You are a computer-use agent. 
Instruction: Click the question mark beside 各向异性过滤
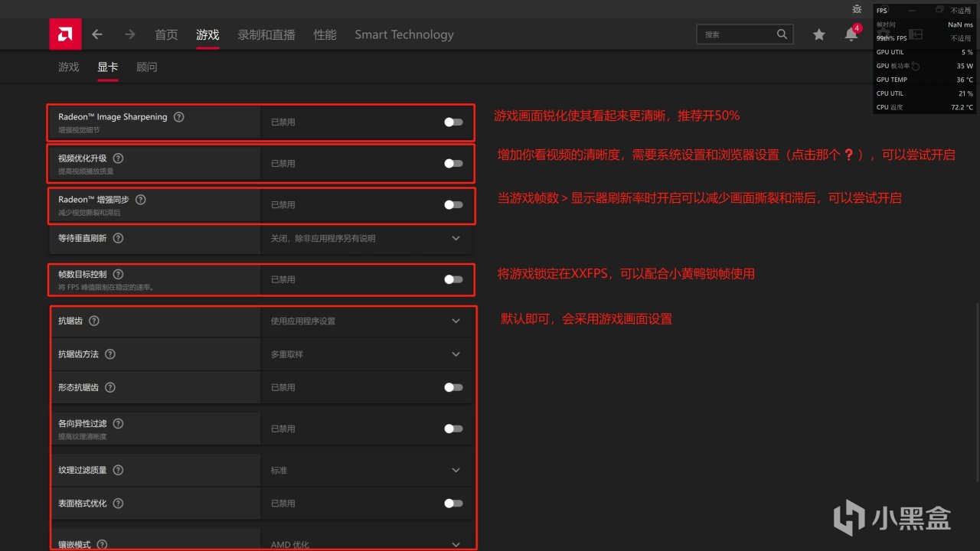click(118, 423)
